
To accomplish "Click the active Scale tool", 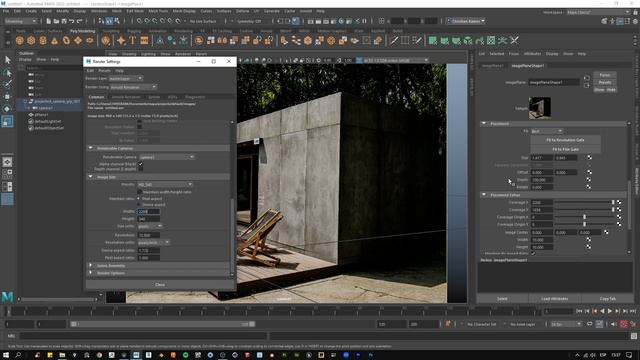I will coord(7,121).
